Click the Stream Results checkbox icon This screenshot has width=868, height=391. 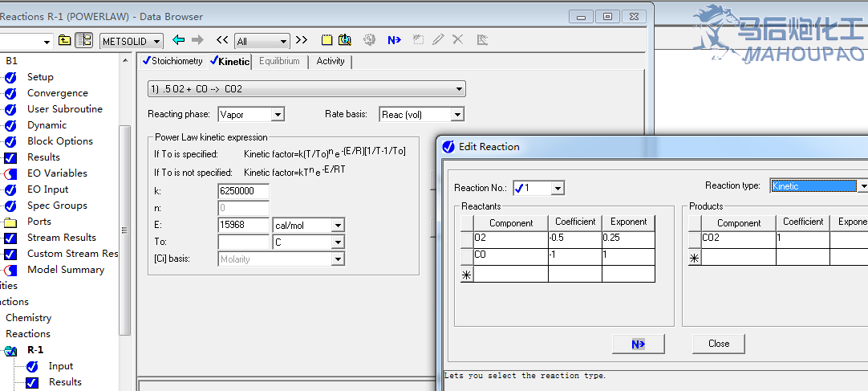(x=10, y=238)
